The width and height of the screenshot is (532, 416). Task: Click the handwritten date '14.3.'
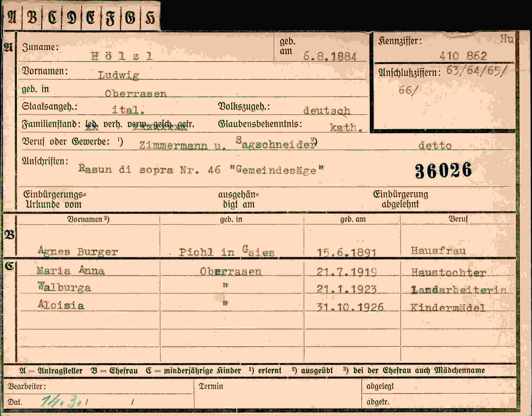[x=61, y=401]
